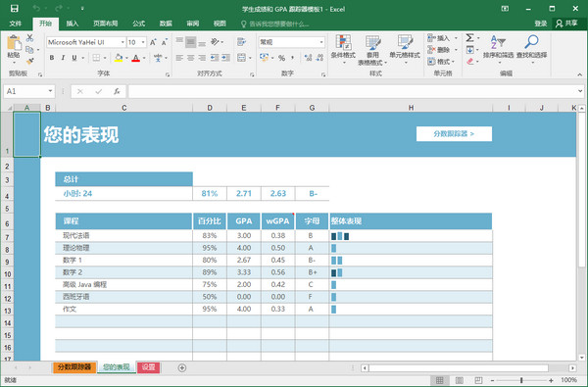Increase the cell indent

tap(225, 58)
